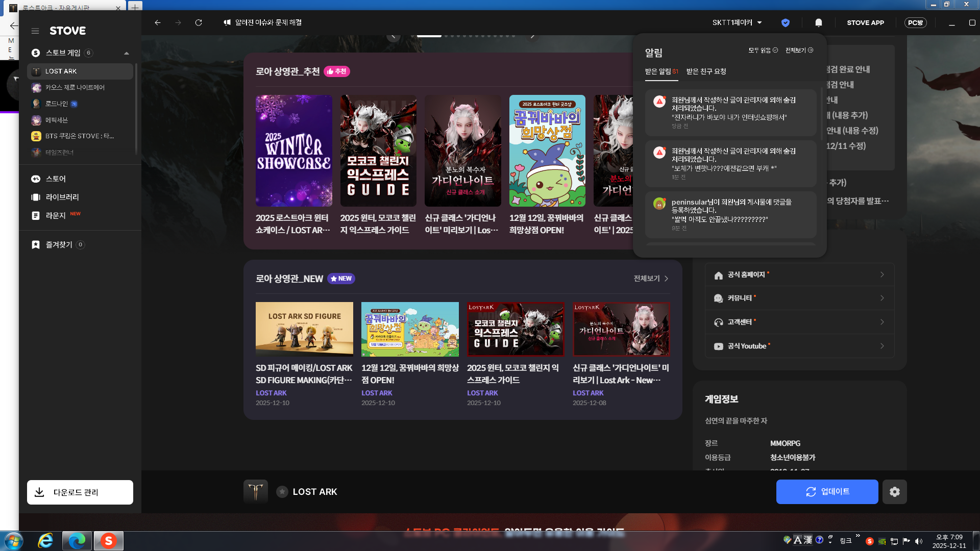Select the 받은 알림 tab
Viewport: 980px width, 551px height.
click(x=661, y=71)
